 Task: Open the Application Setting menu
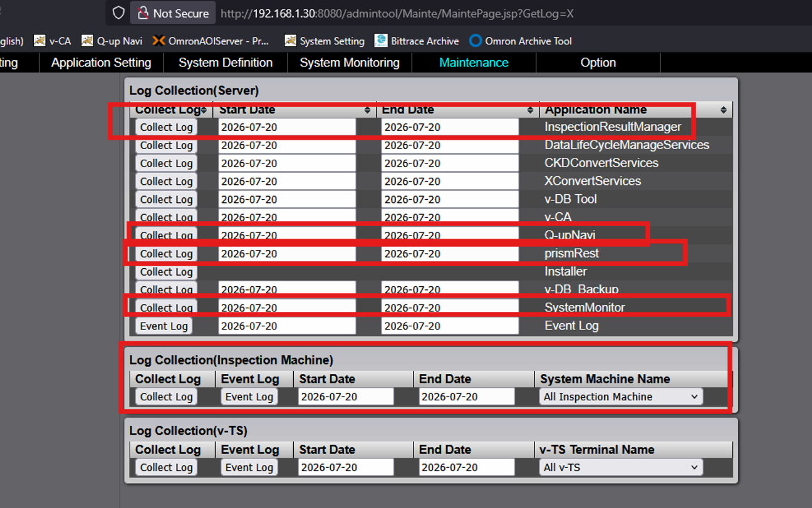tap(101, 63)
